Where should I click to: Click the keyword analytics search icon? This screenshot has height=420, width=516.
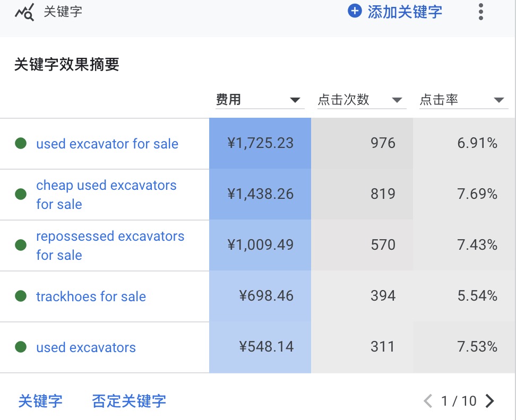[24, 13]
